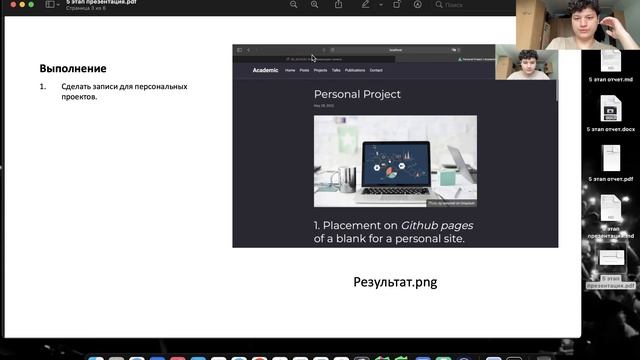The width and height of the screenshot is (640, 360).
Task: Open '5 этап отчет.md' on the desktop
Action: [x=611, y=66]
